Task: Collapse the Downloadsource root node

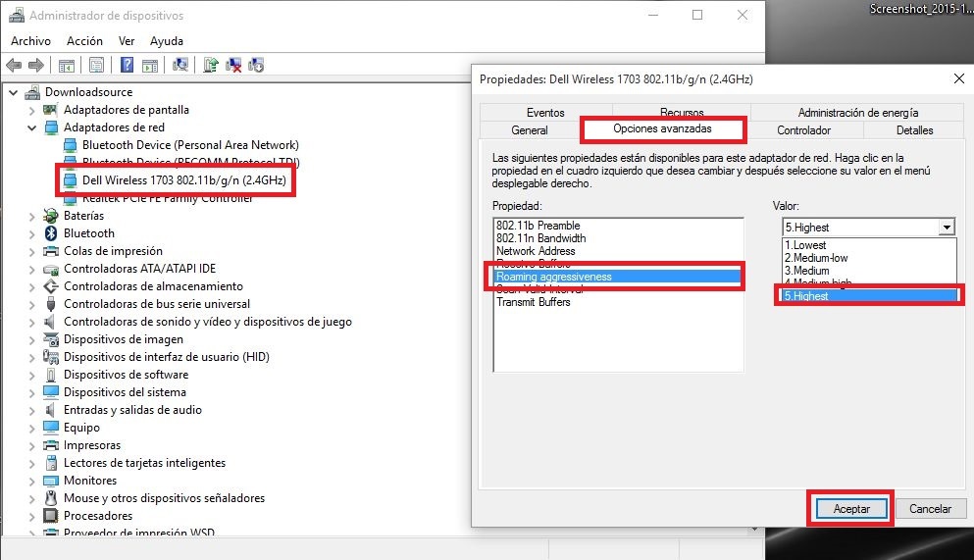Action: click(14, 92)
